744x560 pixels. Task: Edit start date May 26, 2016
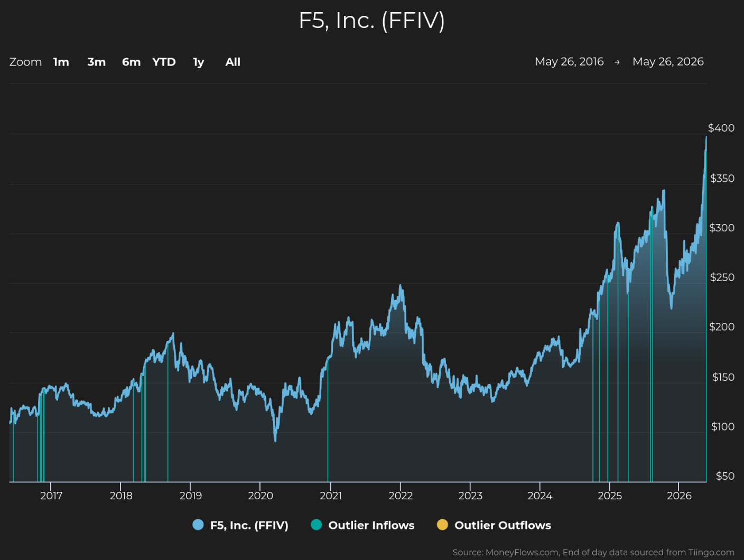tap(569, 62)
